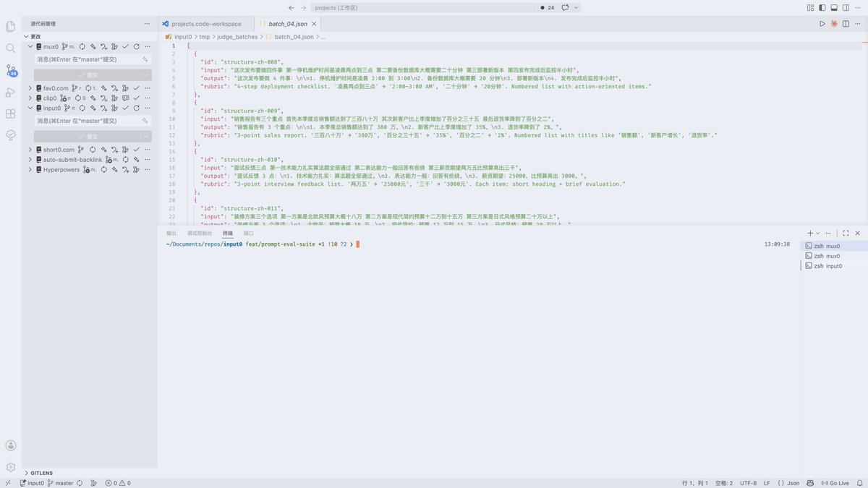Open Source Control view with 36 badge
This screenshot has height=488, width=868.
11,71
